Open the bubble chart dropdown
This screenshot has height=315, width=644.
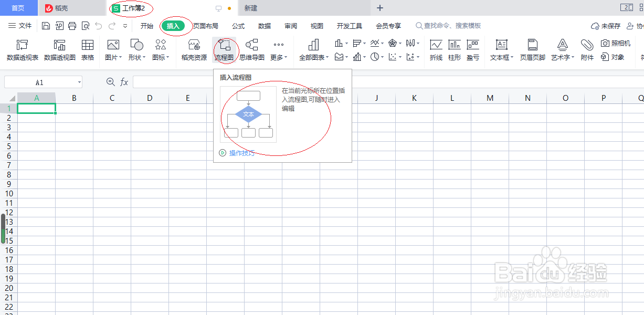point(413,57)
